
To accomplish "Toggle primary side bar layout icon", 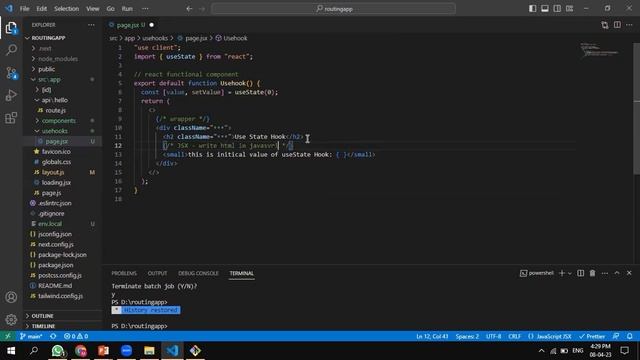I will pyautogui.click(x=532, y=9).
